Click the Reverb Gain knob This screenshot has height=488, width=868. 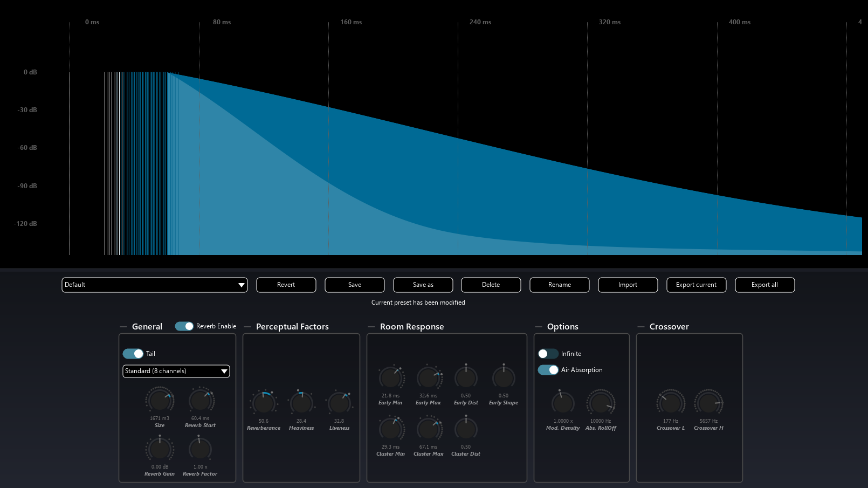coord(160,449)
